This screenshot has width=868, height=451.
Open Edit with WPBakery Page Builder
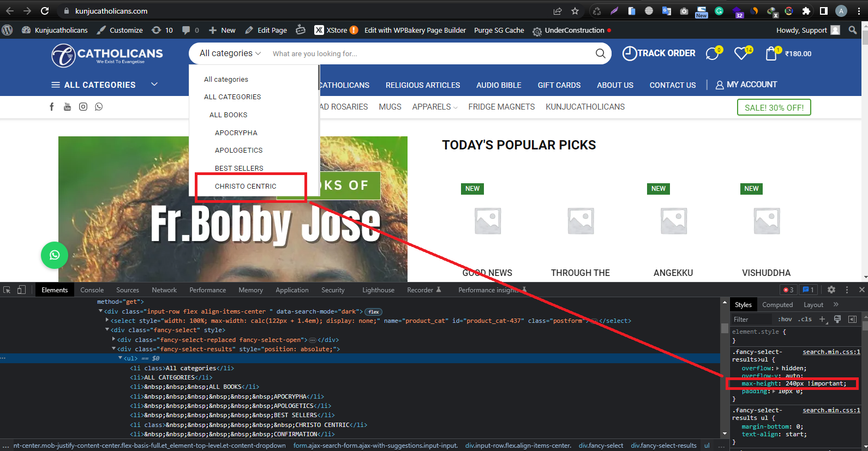coord(415,30)
